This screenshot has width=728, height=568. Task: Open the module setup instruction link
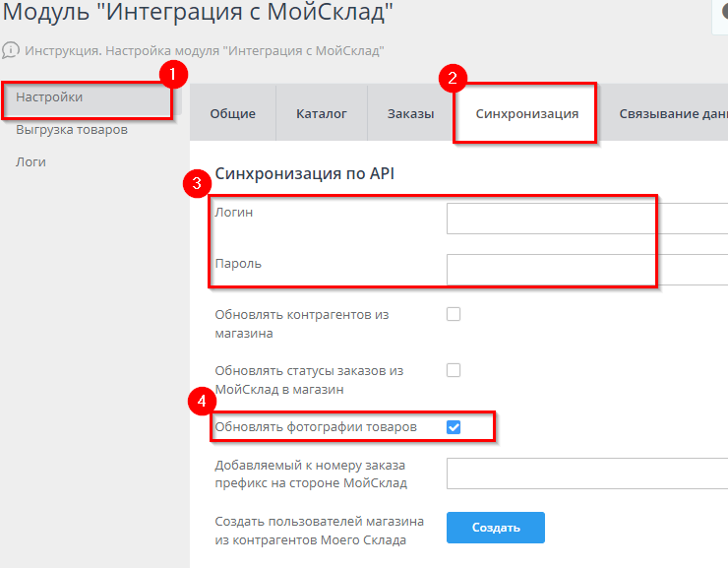(204, 50)
